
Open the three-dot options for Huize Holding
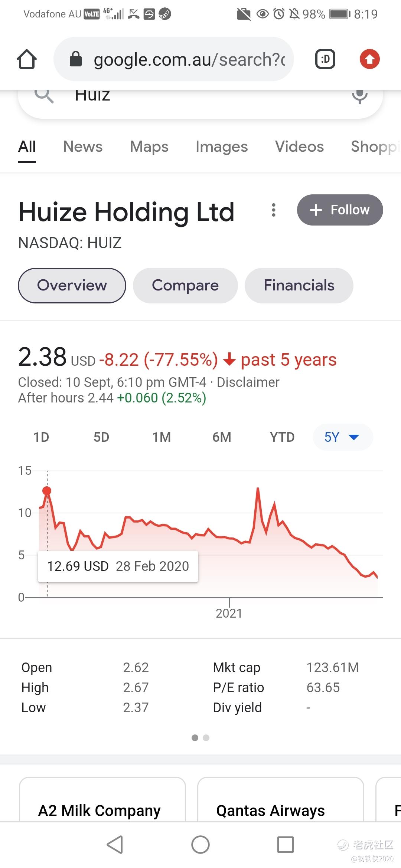point(274,210)
